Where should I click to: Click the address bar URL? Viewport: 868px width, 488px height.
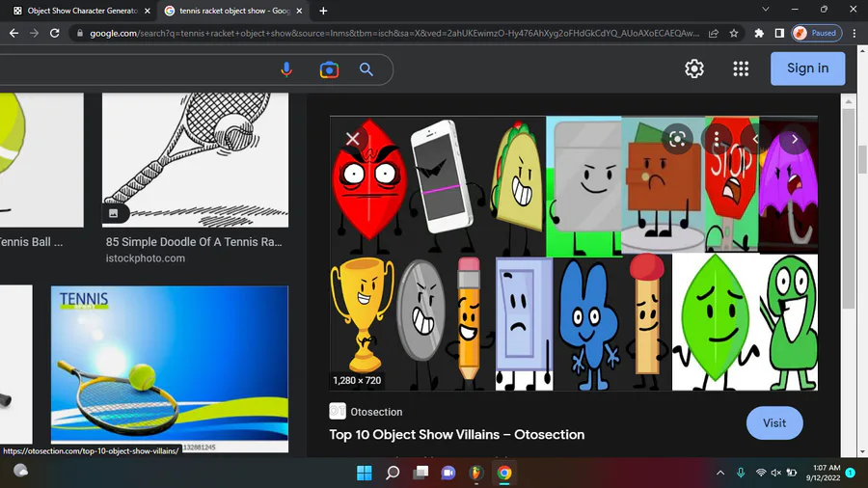(x=394, y=33)
